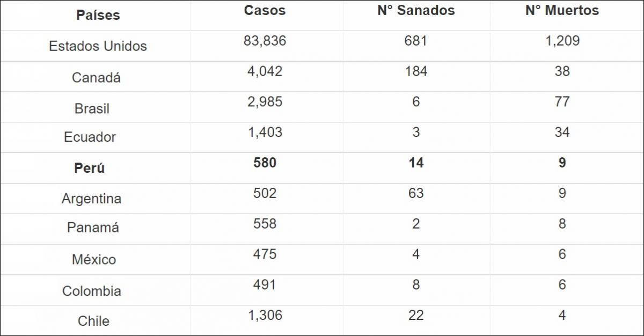Viewport: 644px width, 336px height.
Task: Select the México country cell
Action: click(x=94, y=260)
